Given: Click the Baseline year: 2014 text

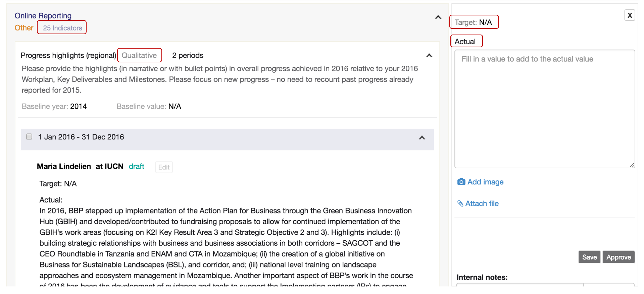Looking at the screenshot, I should pyautogui.click(x=54, y=106).
